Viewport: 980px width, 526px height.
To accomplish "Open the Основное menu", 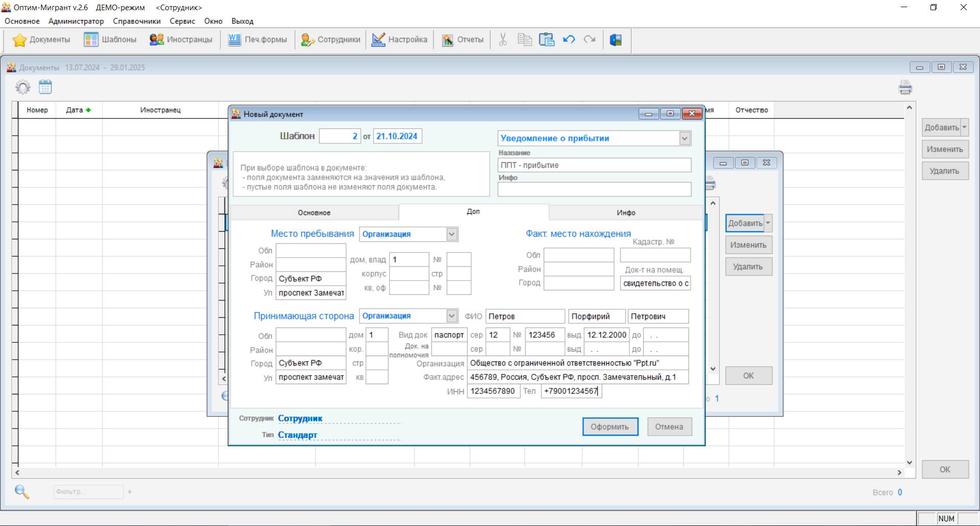I will pyautogui.click(x=22, y=21).
